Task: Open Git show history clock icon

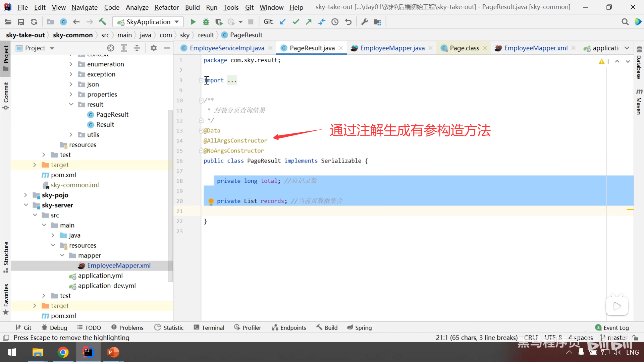Action: coord(335,22)
